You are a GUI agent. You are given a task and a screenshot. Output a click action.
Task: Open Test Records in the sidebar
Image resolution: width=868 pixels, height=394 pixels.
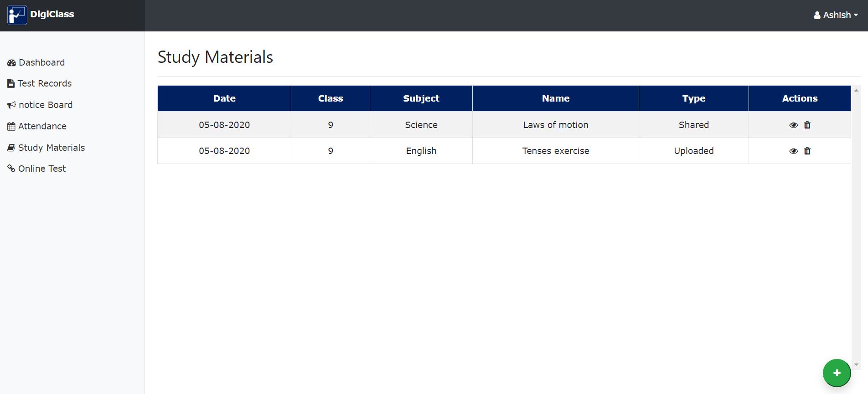[x=45, y=83]
